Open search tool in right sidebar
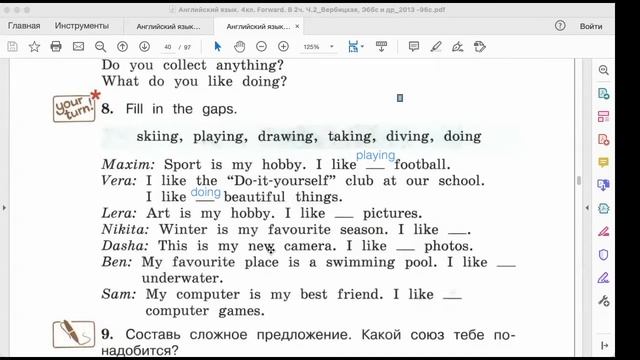Viewport: 640px width, 360px height. (x=604, y=70)
